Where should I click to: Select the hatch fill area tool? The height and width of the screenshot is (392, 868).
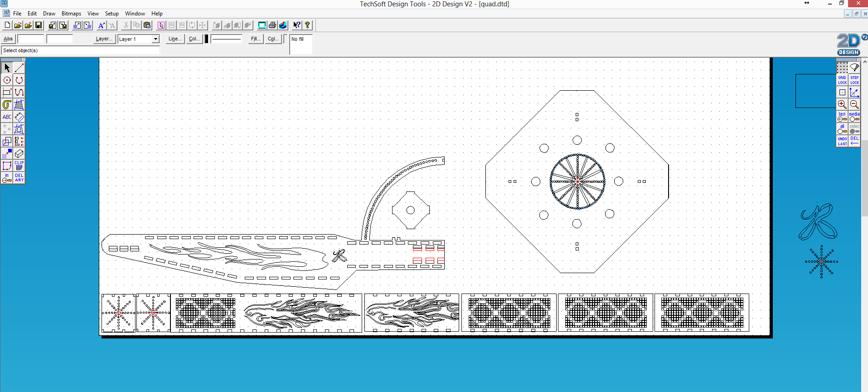click(19, 105)
